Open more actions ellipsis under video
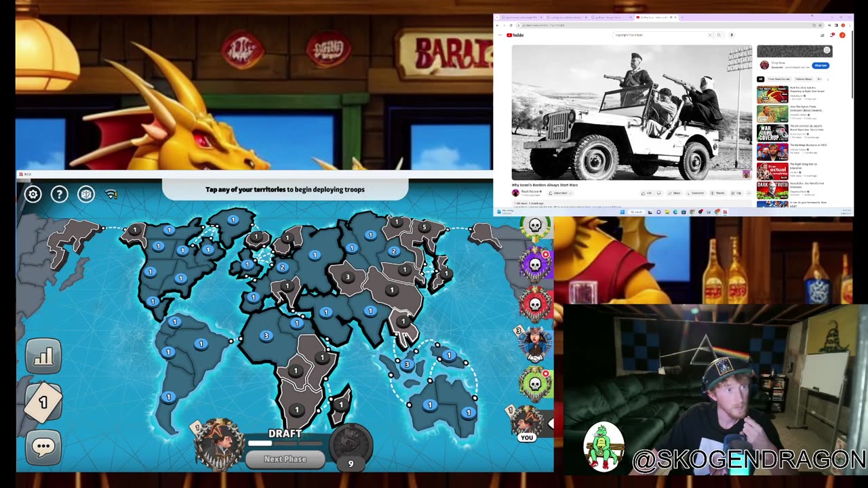Viewport: 868px width, 488px height. [x=749, y=193]
